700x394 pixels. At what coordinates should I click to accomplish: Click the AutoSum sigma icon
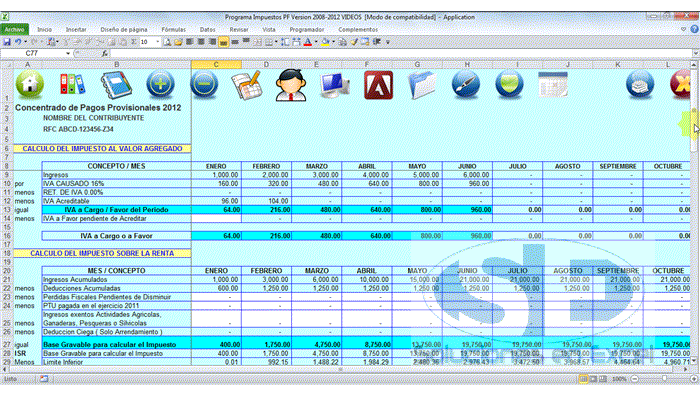[134, 42]
